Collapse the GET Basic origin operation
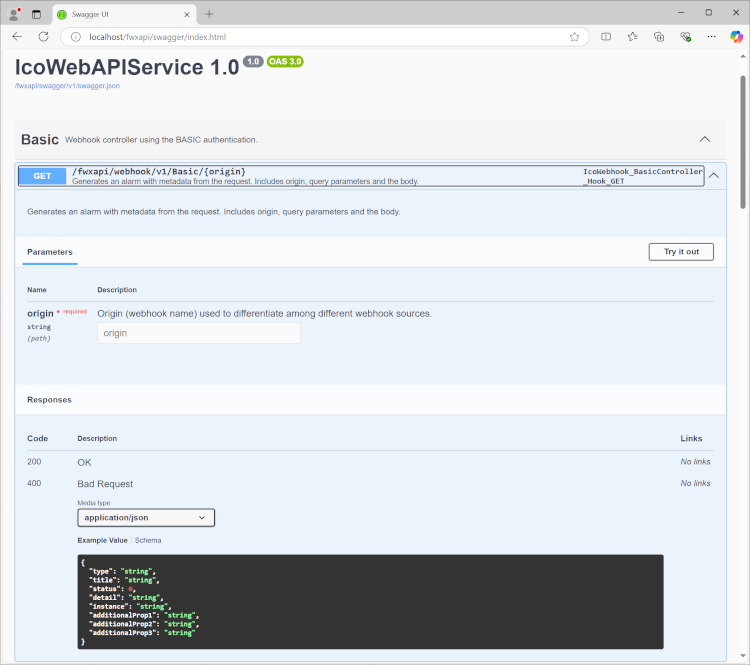This screenshot has width=750, height=665. click(x=714, y=176)
